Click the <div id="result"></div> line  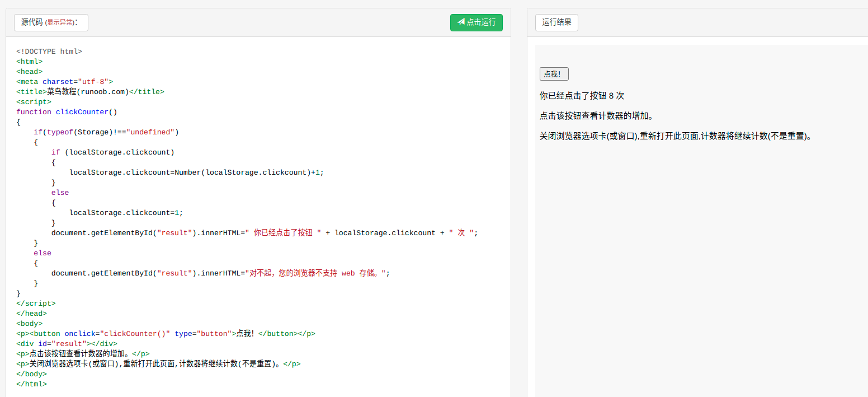[x=67, y=344]
